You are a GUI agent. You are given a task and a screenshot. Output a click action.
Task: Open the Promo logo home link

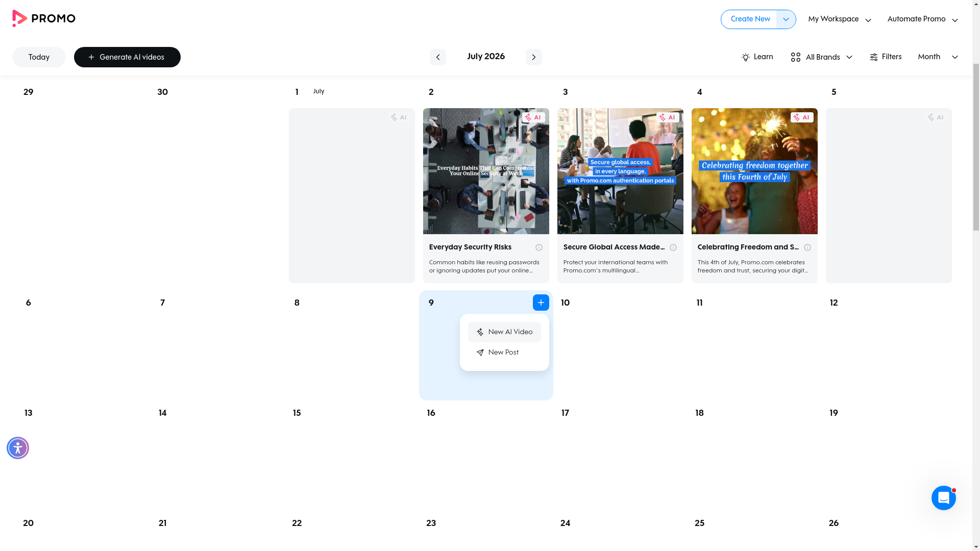44,18
